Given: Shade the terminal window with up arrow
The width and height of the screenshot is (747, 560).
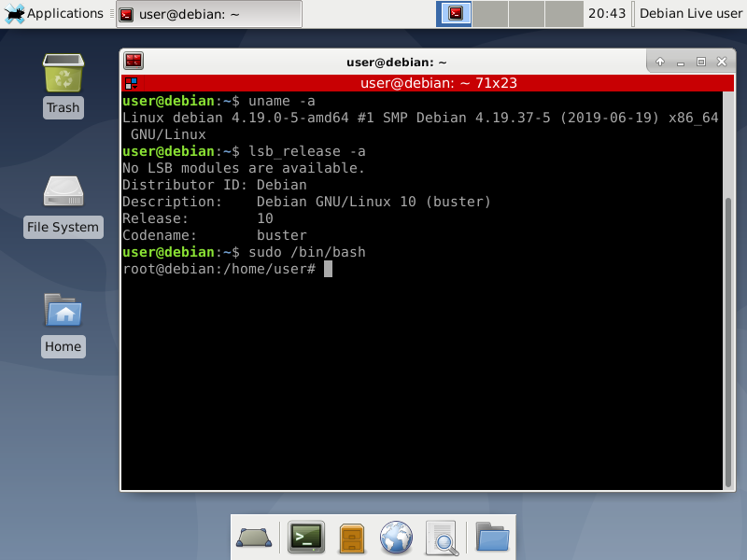Looking at the screenshot, I should tap(660, 62).
